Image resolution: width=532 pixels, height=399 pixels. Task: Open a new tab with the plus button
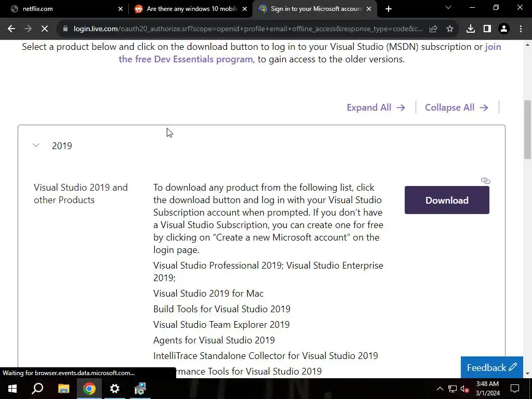389,9
